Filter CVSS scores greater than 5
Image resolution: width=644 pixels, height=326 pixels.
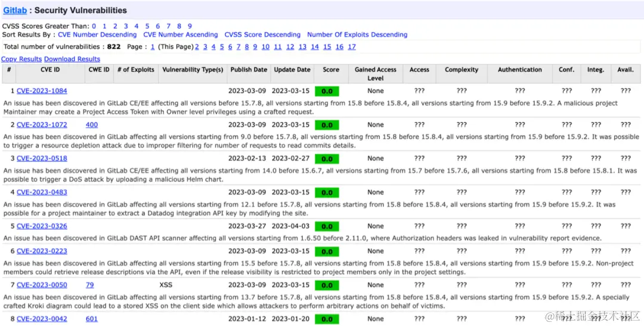pos(147,26)
